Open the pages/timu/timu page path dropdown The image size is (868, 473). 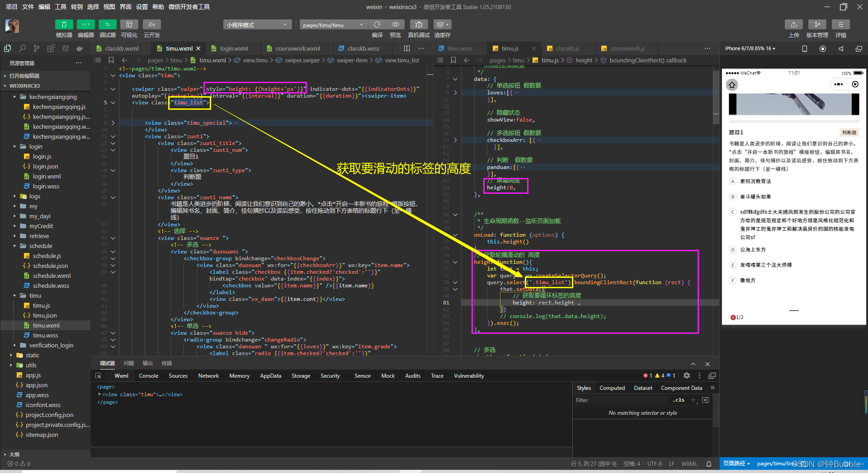pyautogui.click(x=334, y=25)
